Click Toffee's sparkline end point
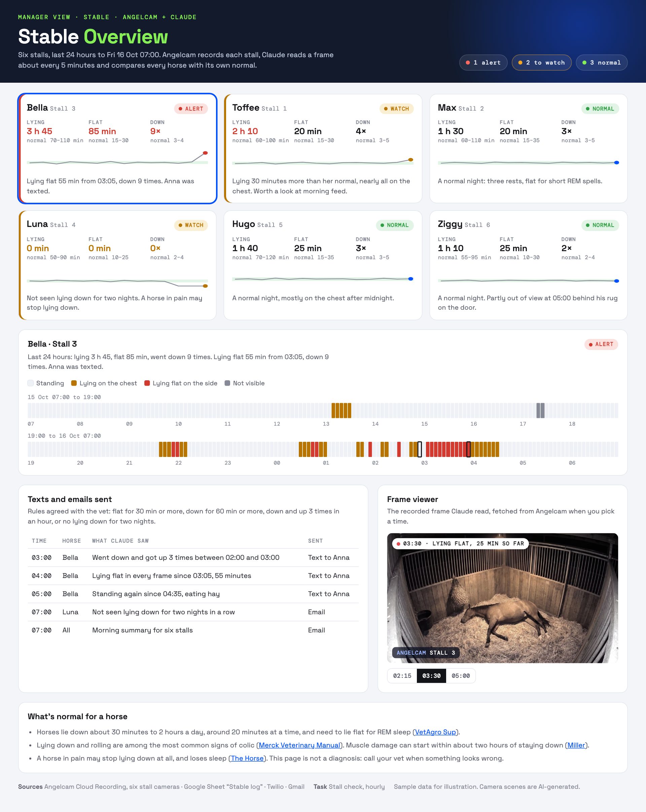The height and width of the screenshot is (812, 646). tap(411, 160)
